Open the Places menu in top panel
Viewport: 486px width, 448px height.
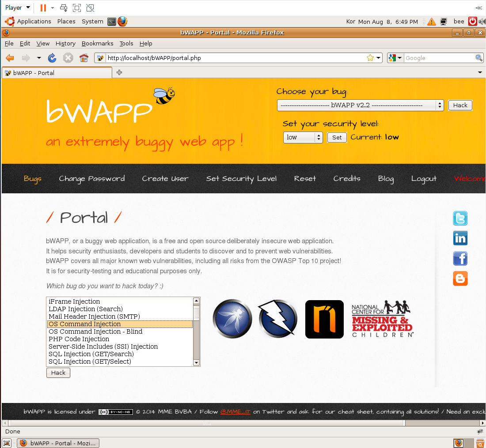pyautogui.click(x=66, y=21)
